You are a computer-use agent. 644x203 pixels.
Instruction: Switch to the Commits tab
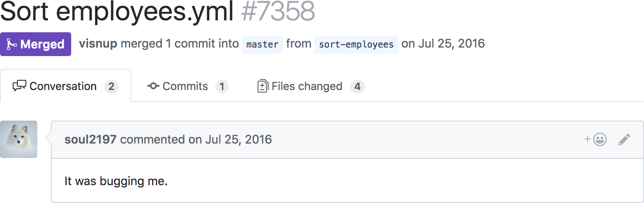(x=185, y=86)
